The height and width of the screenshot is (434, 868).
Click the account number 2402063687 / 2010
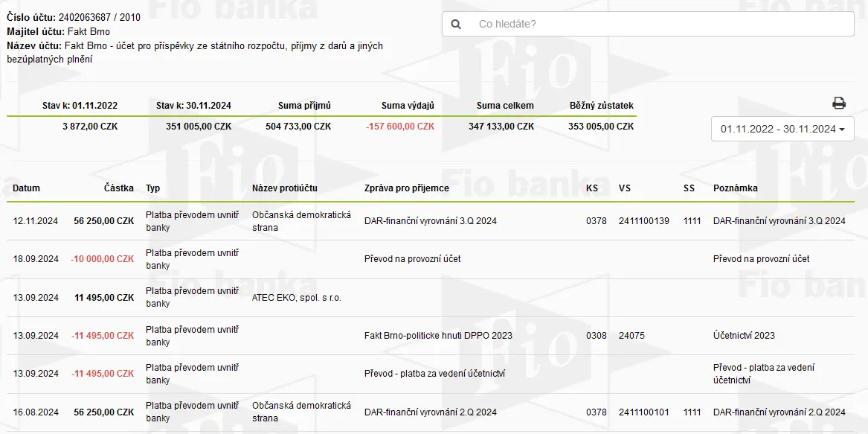[99, 17]
